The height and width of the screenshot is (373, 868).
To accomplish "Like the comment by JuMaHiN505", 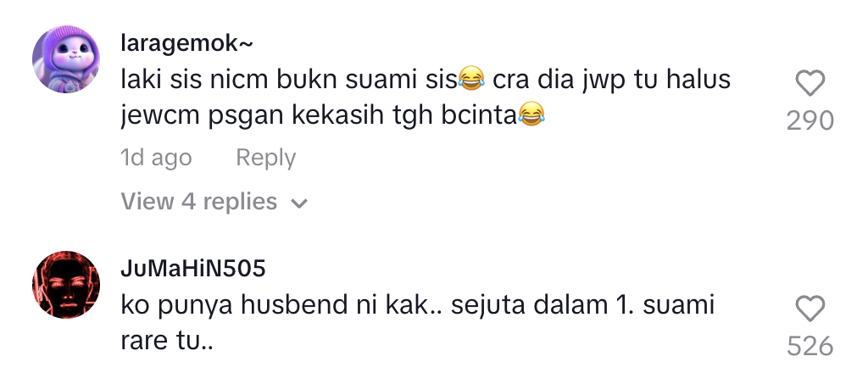I will point(810,309).
